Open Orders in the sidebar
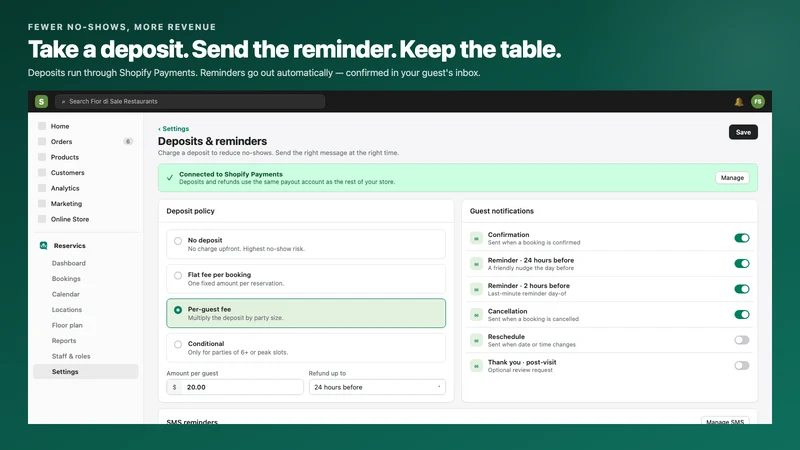Image resolution: width=800 pixels, height=450 pixels. 61,141
